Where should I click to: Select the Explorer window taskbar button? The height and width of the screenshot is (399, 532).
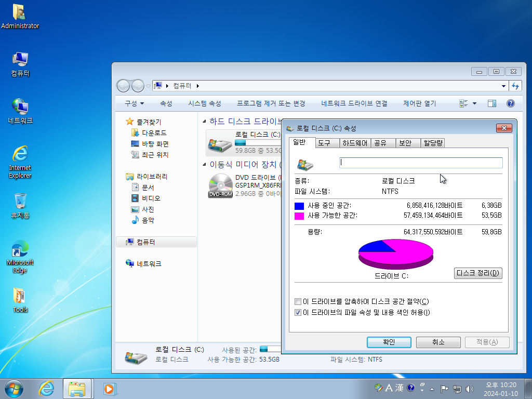(77, 389)
